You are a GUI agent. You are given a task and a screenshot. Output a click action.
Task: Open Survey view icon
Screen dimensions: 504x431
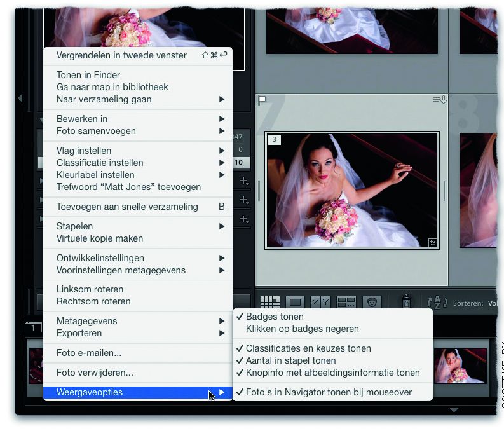(x=346, y=303)
